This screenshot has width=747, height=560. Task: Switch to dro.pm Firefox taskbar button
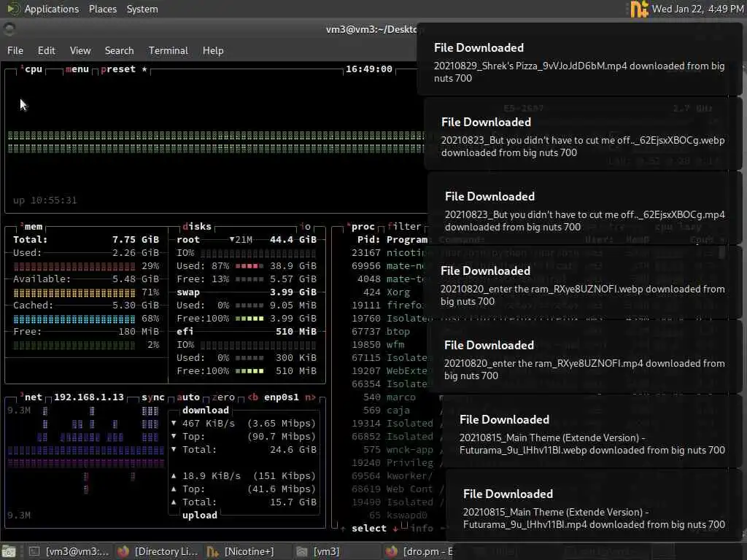(x=418, y=551)
